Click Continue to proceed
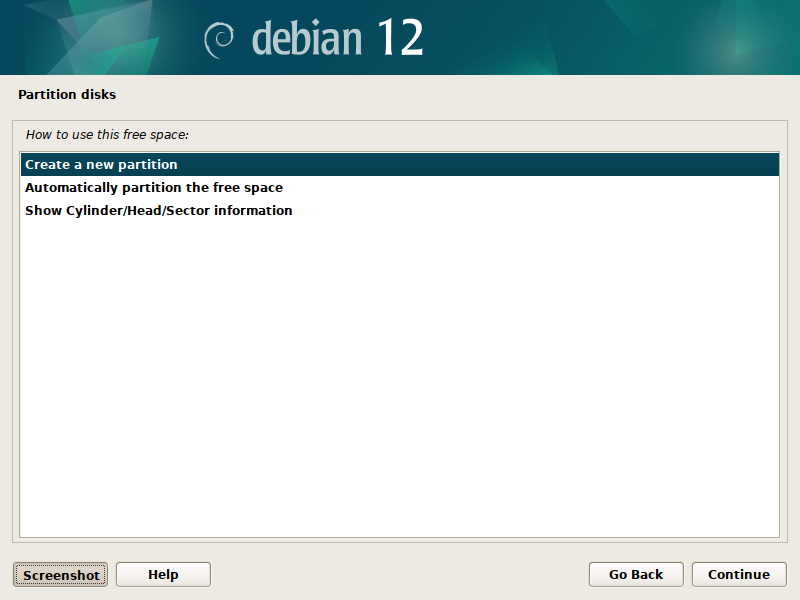The height and width of the screenshot is (600, 800). tap(739, 574)
